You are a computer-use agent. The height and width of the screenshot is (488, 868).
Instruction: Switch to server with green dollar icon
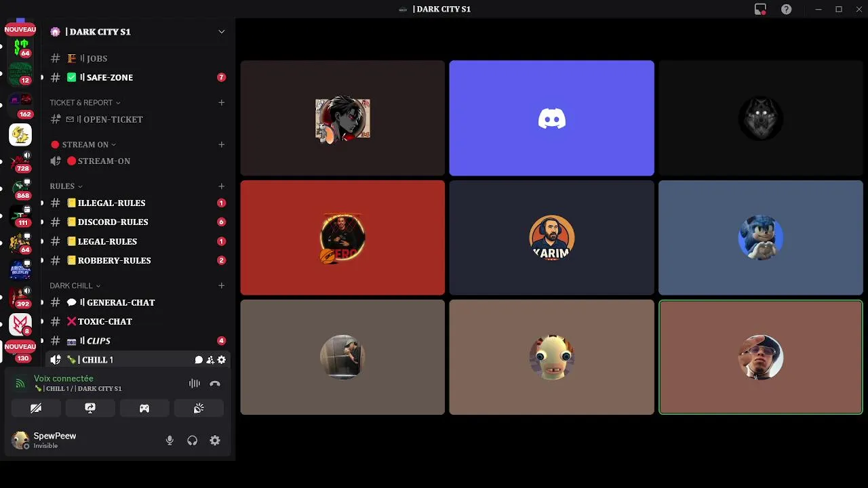click(x=20, y=47)
